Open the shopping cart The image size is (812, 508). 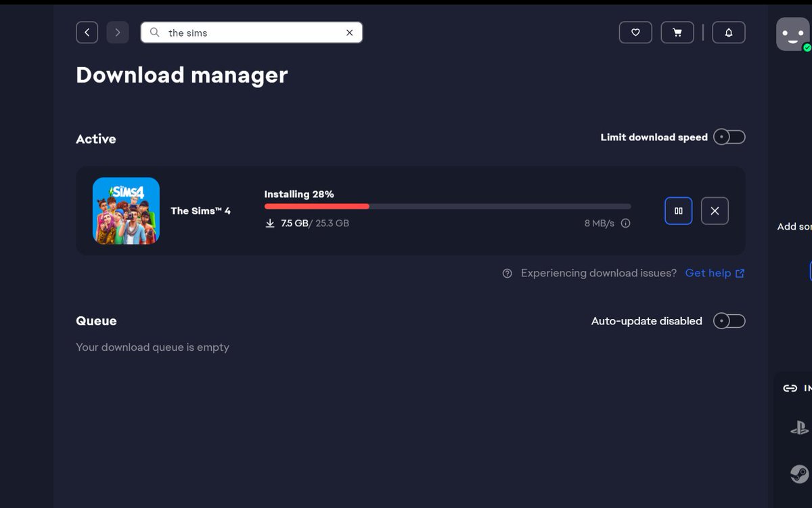(x=677, y=33)
